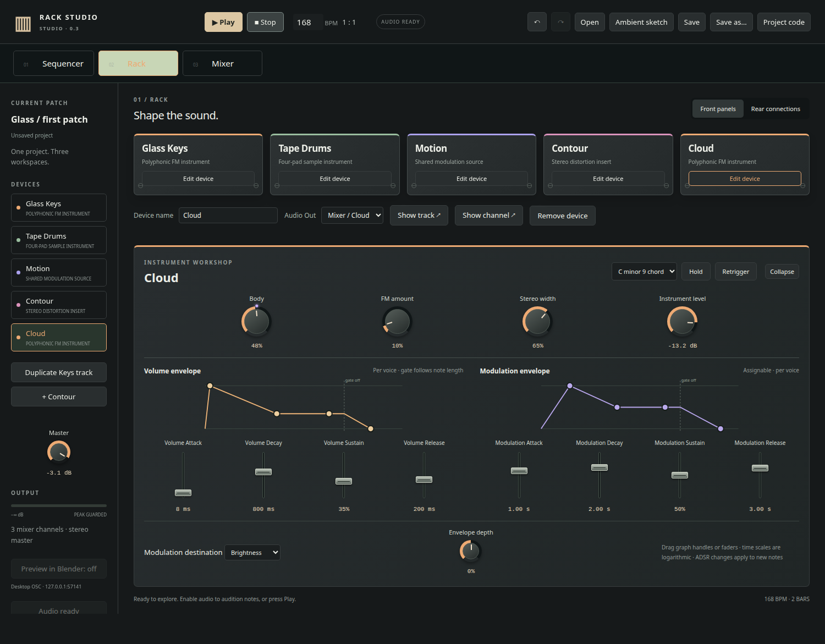The width and height of the screenshot is (825, 644).
Task: Add a Contour with the + Contour button
Action: click(59, 397)
